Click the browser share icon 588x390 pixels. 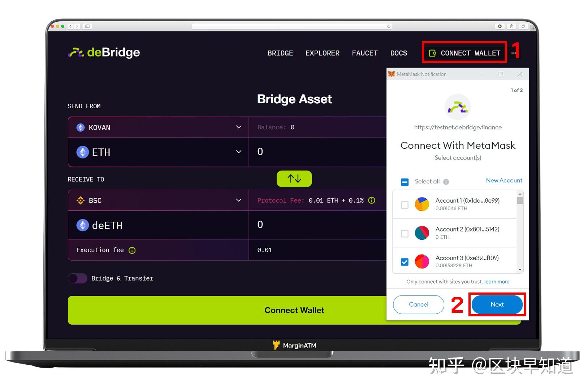click(511, 26)
